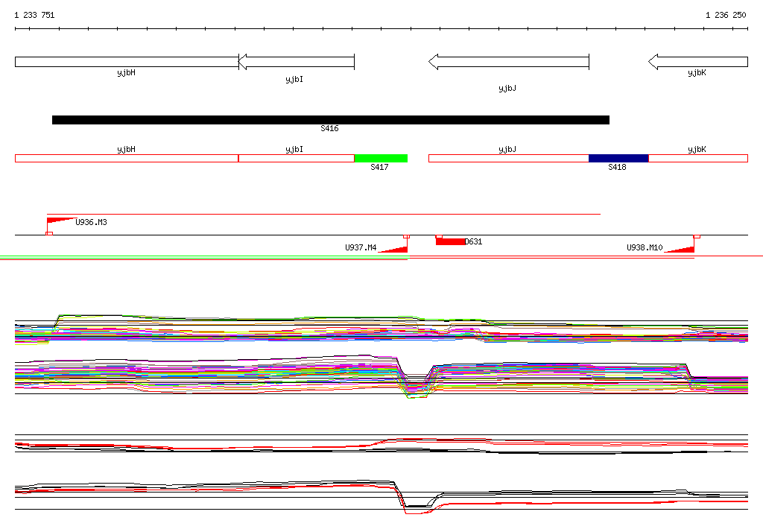Select the U937.M4 red triangle marker
763x532 pixels.
tap(397, 249)
